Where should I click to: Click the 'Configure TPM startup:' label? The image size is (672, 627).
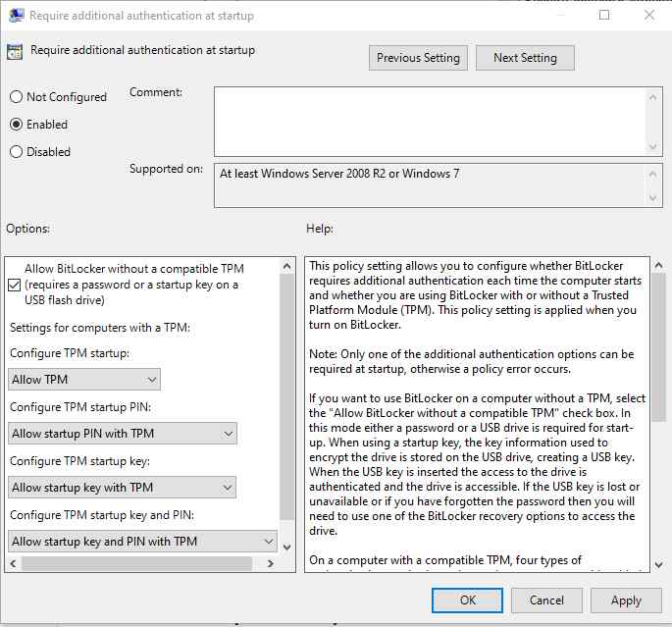[x=70, y=353]
